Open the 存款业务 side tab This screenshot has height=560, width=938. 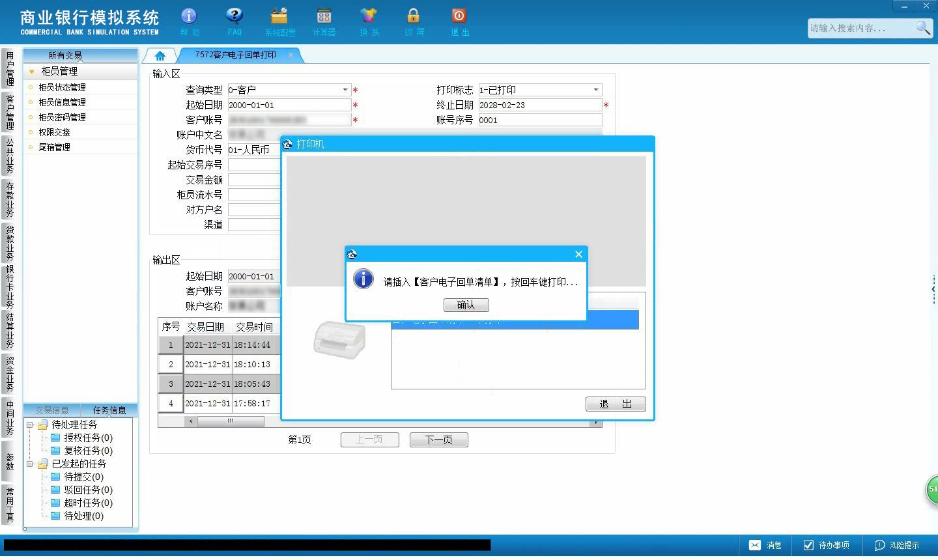[10, 200]
